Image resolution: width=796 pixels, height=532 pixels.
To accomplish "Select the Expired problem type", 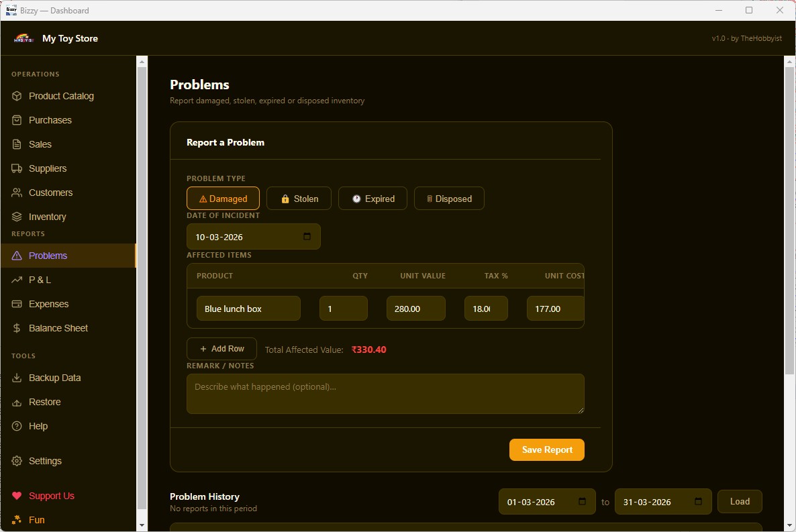I will click(372, 199).
